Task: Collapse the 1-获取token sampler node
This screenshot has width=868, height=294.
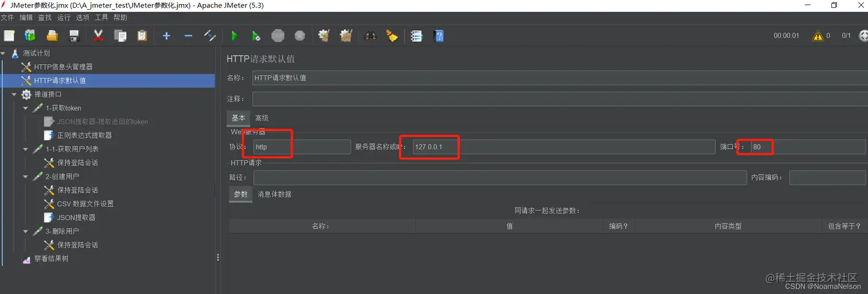Action: [x=26, y=108]
